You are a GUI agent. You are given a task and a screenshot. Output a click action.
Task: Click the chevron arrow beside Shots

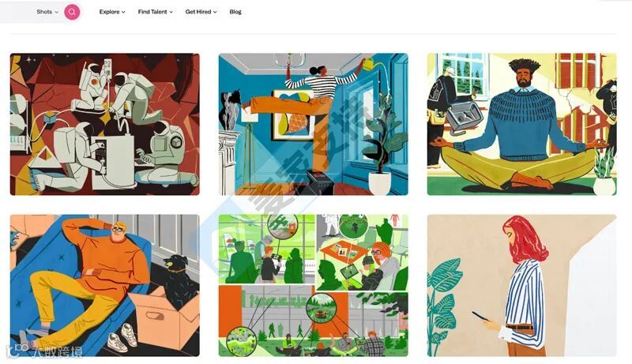[56, 12]
